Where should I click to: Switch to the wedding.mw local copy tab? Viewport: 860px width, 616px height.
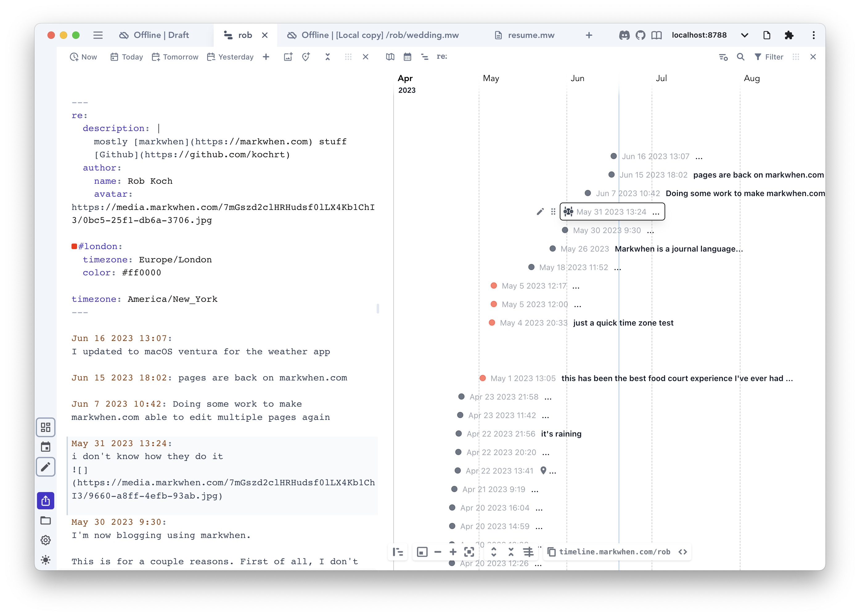pyautogui.click(x=372, y=35)
